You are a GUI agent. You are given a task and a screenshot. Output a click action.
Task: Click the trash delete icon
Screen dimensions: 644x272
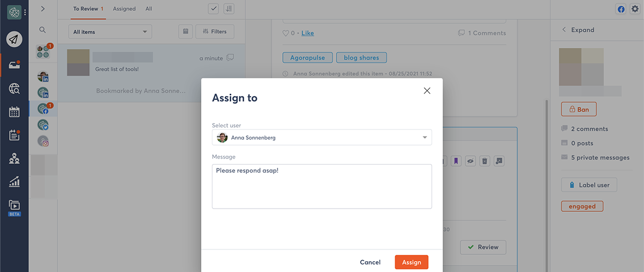[x=484, y=161]
